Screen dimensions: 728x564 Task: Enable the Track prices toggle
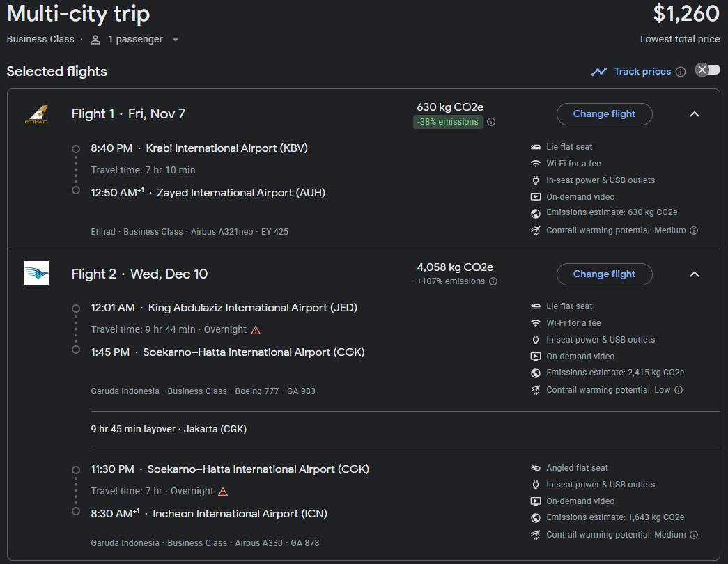[x=707, y=70]
